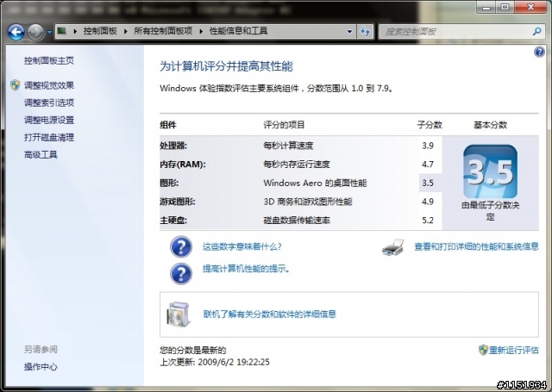Refresh the page with the refresh button

[365, 31]
